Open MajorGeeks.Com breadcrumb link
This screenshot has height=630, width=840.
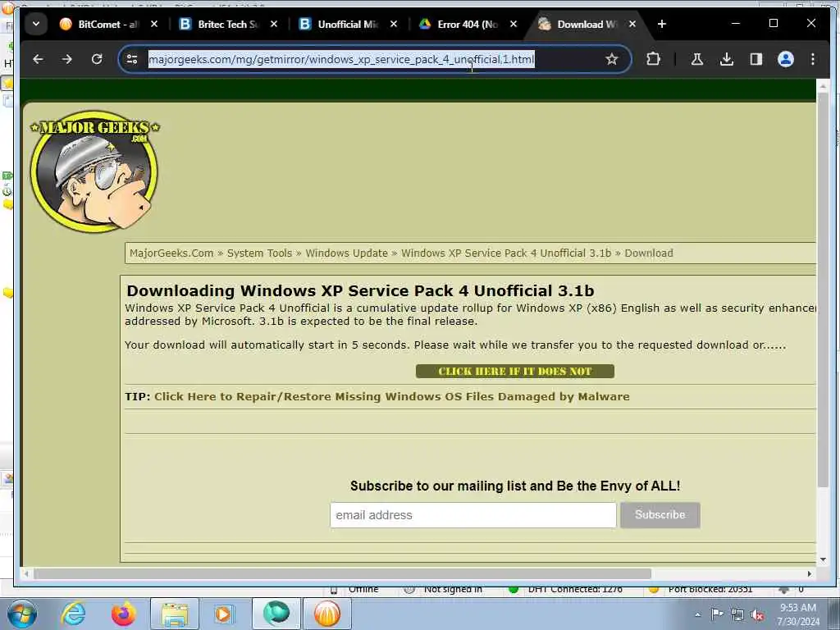[171, 253]
